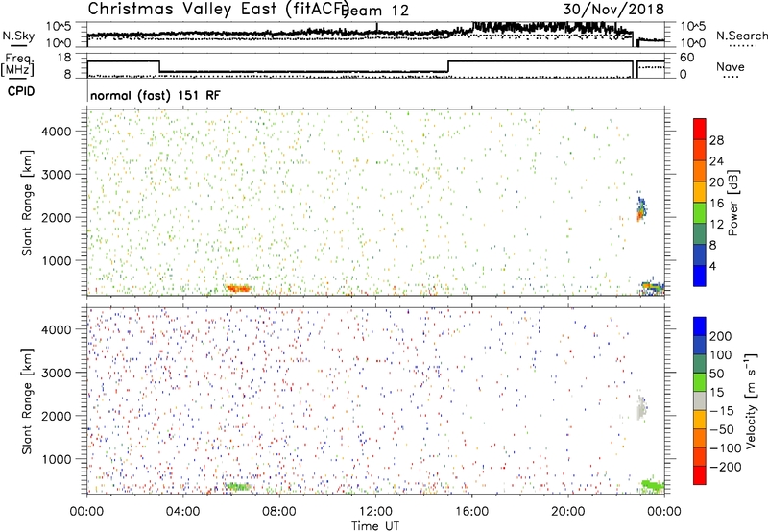Click the 'Freq. [MHz]' axis label
Image resolution: width=768 pixels, height=532 pixels.
[18, 65]
